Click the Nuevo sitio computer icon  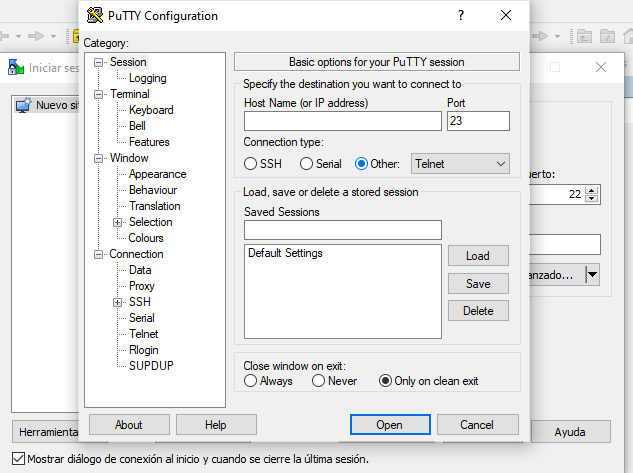pos(24,105)
